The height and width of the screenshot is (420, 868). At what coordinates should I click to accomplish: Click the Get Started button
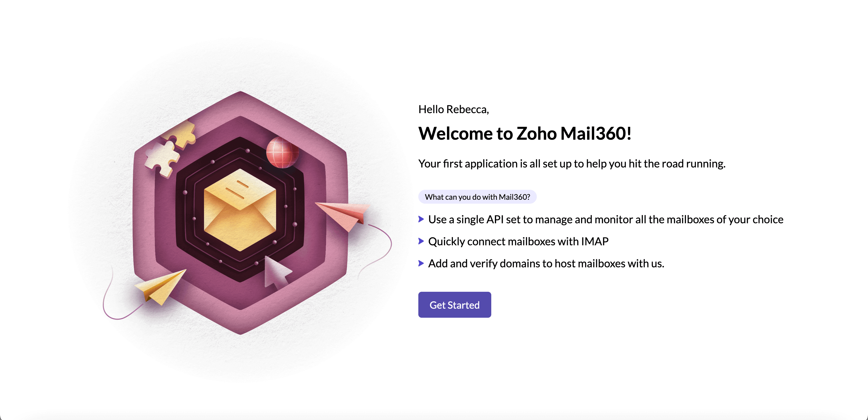454,305
